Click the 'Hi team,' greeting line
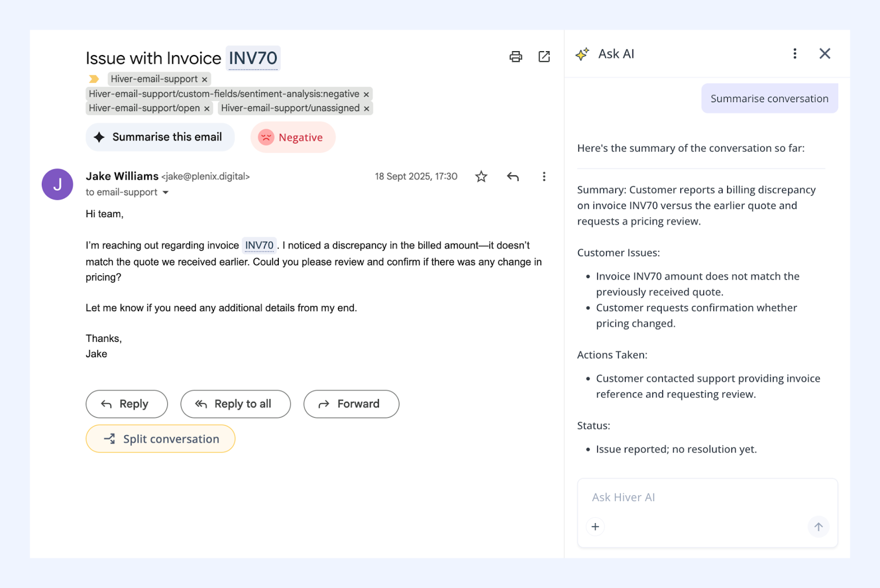Viewport: 880px width, 588px height. (105, 214)
